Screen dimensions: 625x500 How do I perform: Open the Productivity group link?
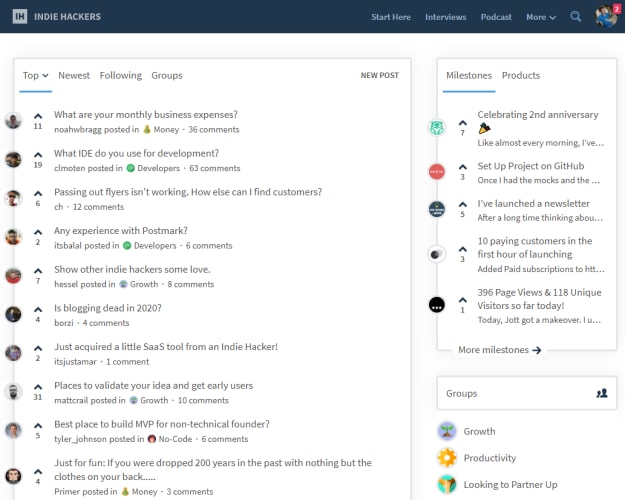coord(489,458)
